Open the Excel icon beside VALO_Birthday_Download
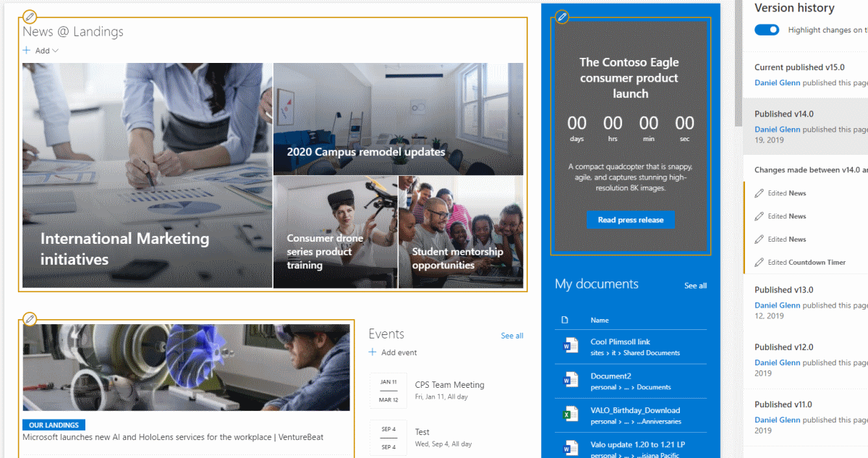The height and width of the screenshot is (458, 868). pos(571,414)
